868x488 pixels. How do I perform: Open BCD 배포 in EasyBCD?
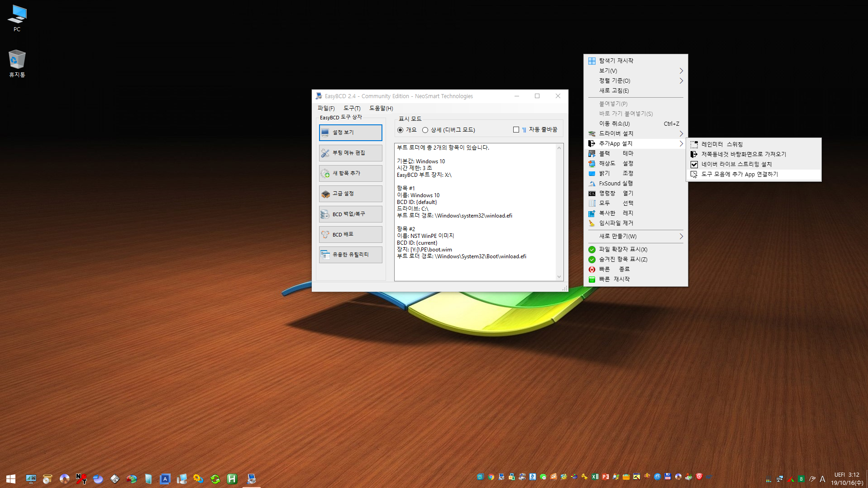pos(351,234)
